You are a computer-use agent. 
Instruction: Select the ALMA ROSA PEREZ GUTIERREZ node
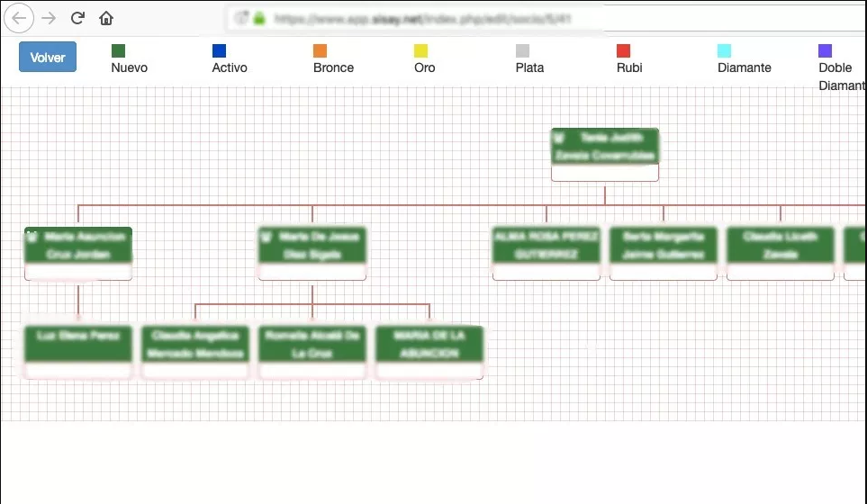click(546, 253)
